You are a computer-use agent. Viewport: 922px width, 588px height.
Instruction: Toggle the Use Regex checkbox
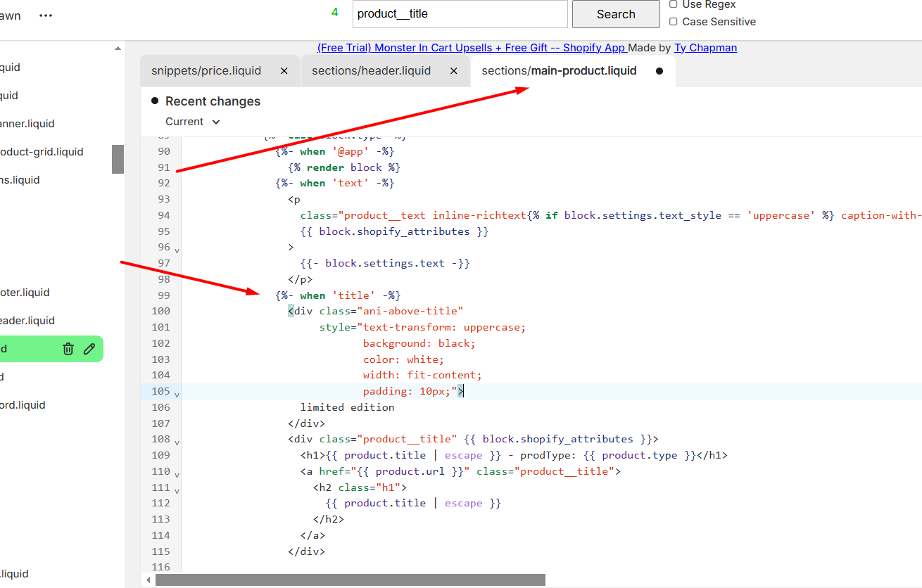pos(674,4)
